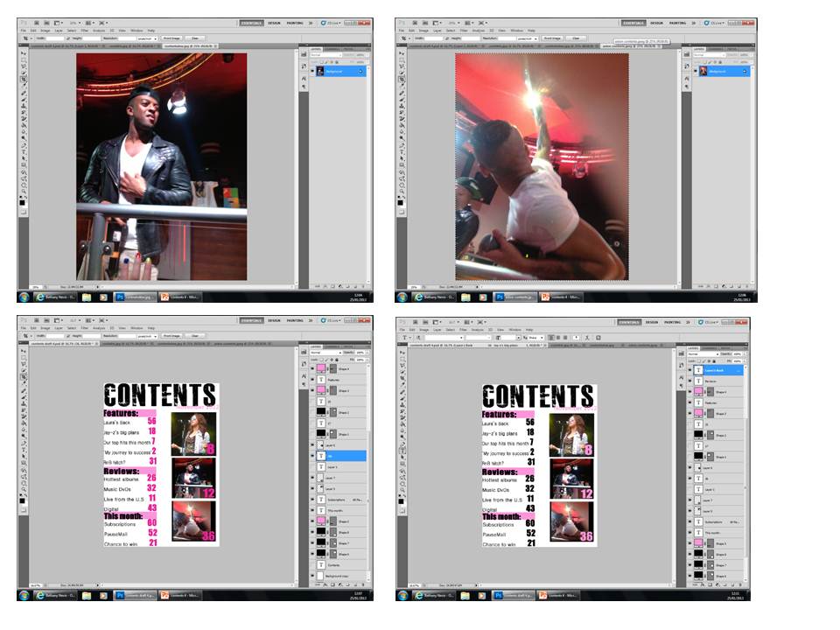
Task: Click Clear button in top-left options bar
Action: pyautogui.click(x=194, y=38)
